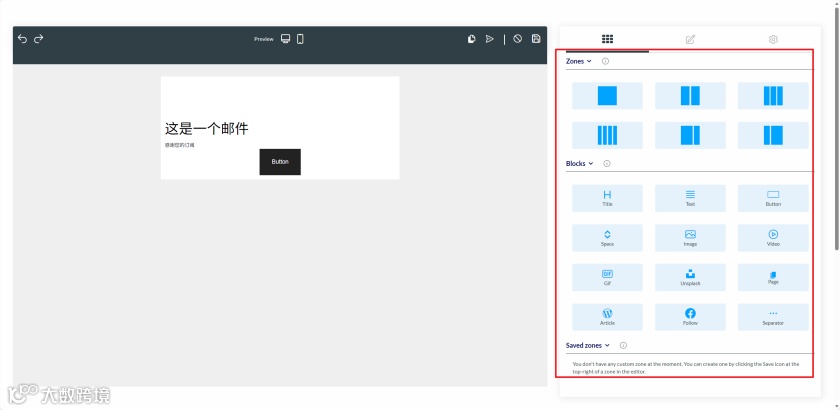Pick the Page block

[773, 278]
